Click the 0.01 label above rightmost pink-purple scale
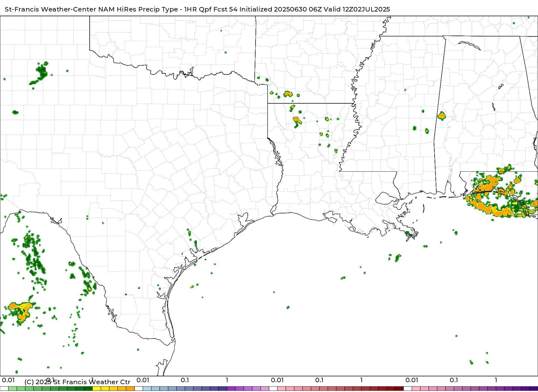Screen dimensions: 538x392 coord(412,380)
